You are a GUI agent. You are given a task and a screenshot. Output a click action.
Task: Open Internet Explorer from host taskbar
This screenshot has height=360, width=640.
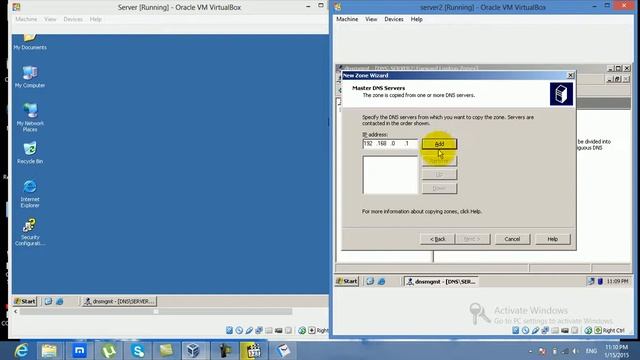(20, 351)
